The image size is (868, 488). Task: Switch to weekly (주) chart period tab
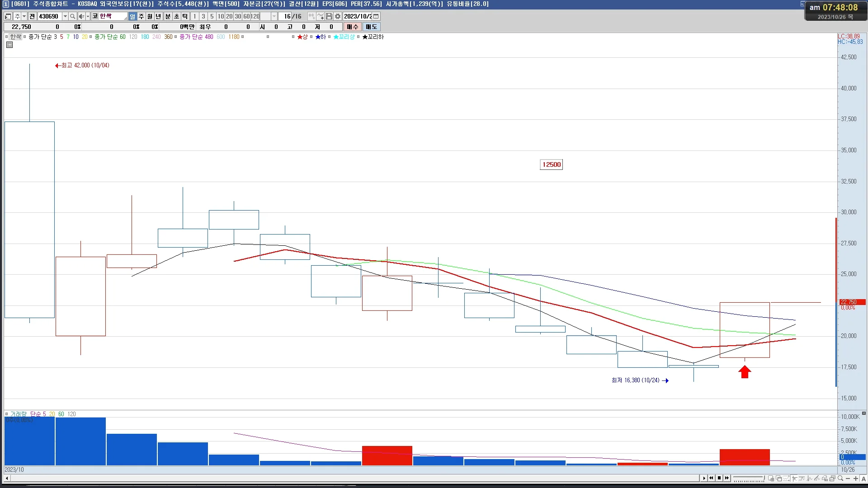tap(141, 16)
